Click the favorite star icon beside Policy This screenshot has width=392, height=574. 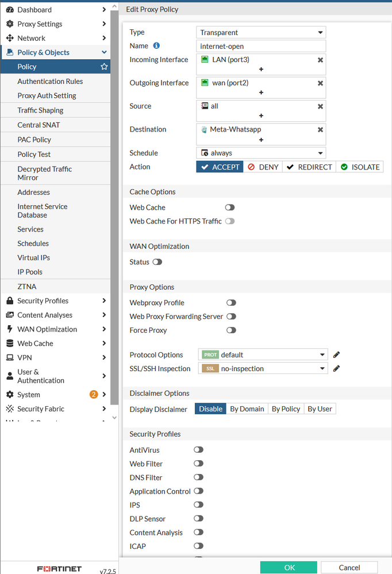click(x=104, y=67)
